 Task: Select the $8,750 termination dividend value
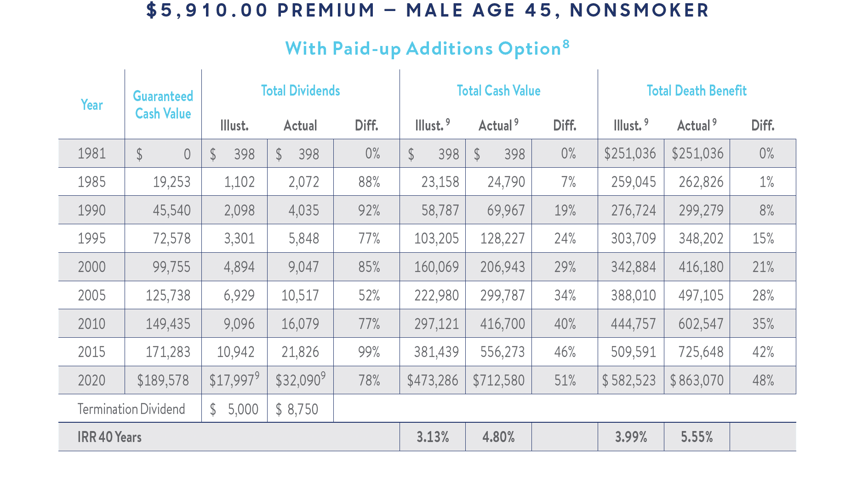pyautogui.click(x=297, y=409)
